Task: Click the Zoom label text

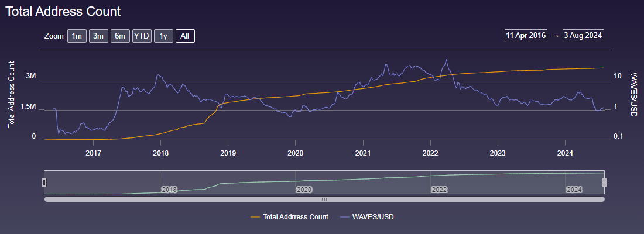Action: (x=54, y=36)
